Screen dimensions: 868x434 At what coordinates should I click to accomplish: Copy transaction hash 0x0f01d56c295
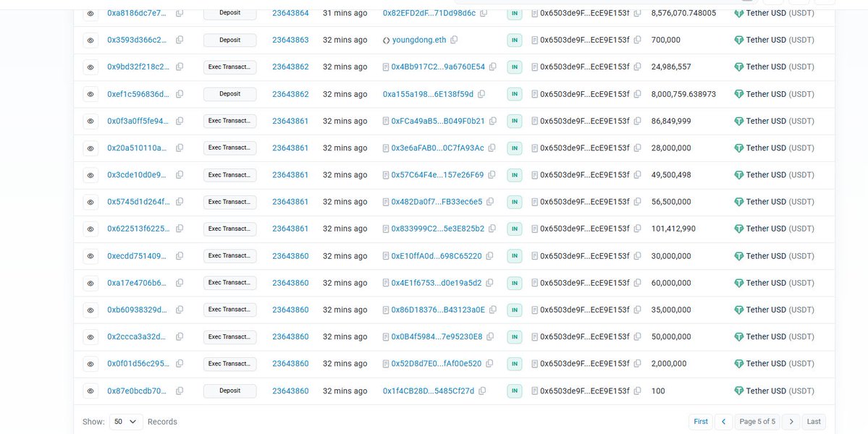click(180, 364)
